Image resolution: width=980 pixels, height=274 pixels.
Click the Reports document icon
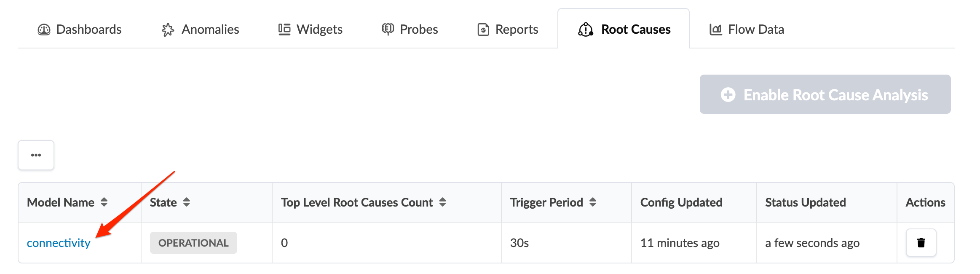point(483,30)
